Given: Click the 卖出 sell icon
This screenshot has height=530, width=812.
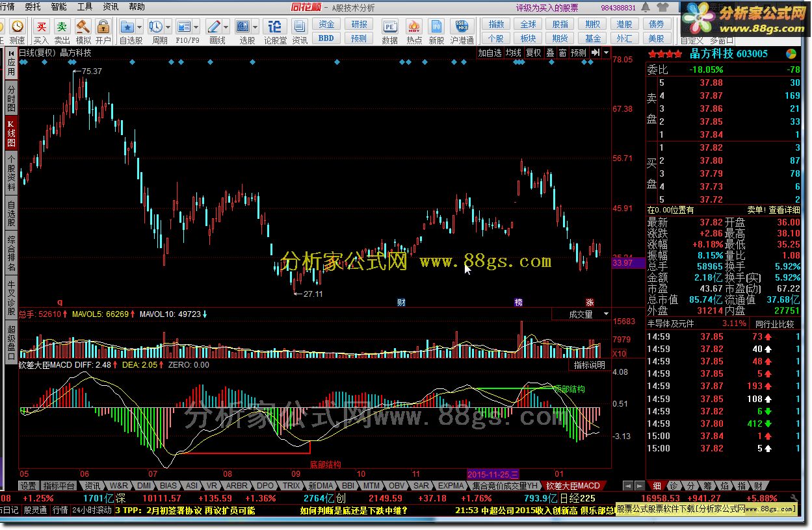Looking at the screenshot, I should coord(62,27).
